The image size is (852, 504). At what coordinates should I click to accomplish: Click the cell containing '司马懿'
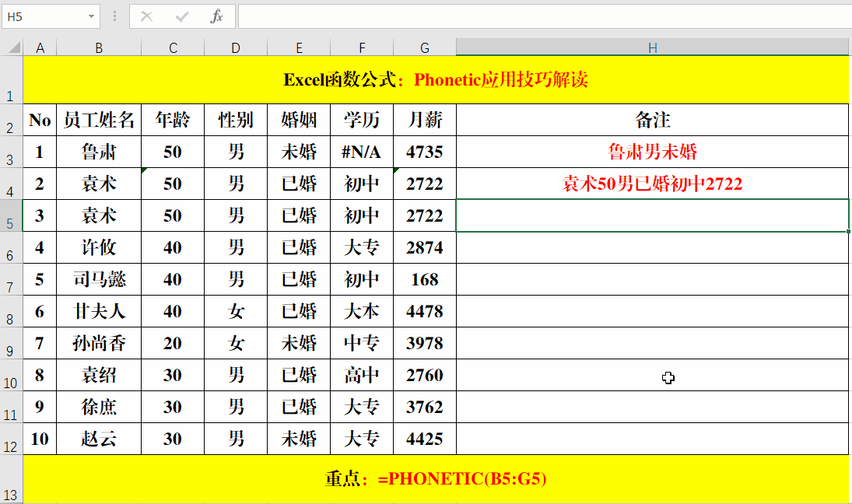pos(99,279)
